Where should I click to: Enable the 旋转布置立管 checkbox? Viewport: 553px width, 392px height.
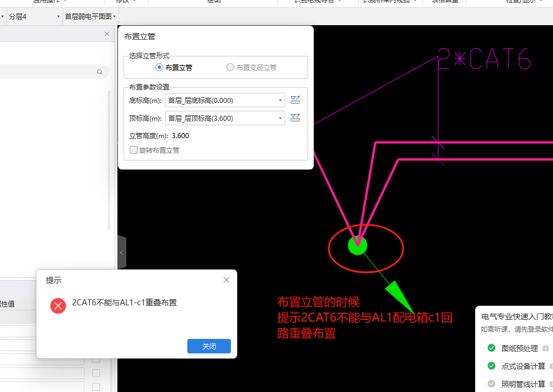[133, 150]
